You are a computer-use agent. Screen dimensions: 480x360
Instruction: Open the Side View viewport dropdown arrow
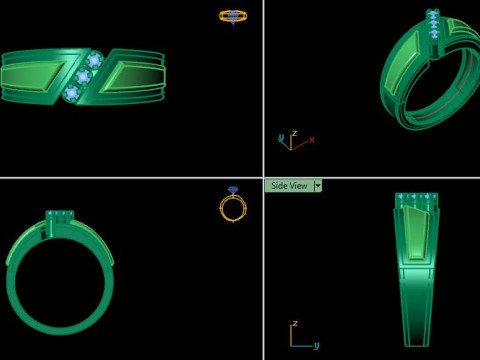pos(318,186)
